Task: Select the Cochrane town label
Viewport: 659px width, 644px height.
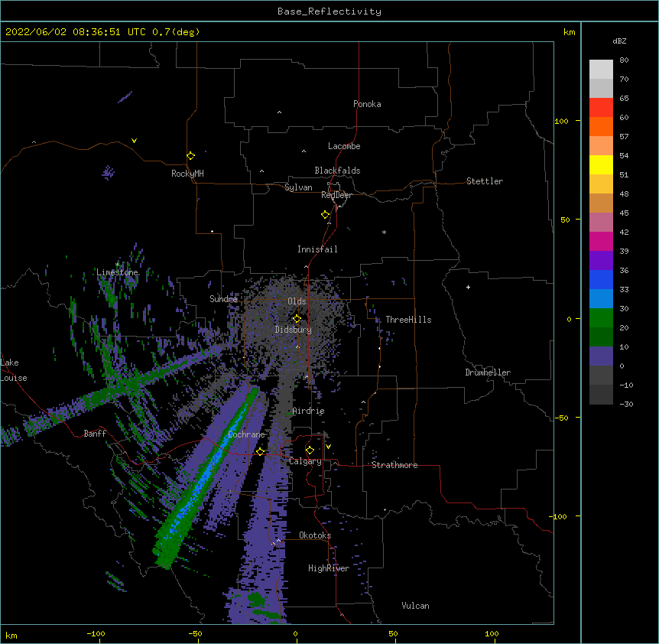Action: pos(246,434)
